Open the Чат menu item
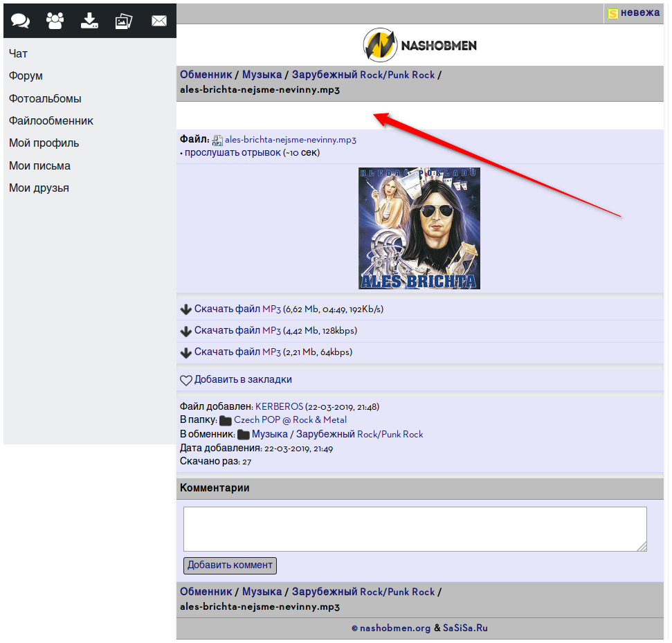Viewport: 672px width, 643px height. 18,53
